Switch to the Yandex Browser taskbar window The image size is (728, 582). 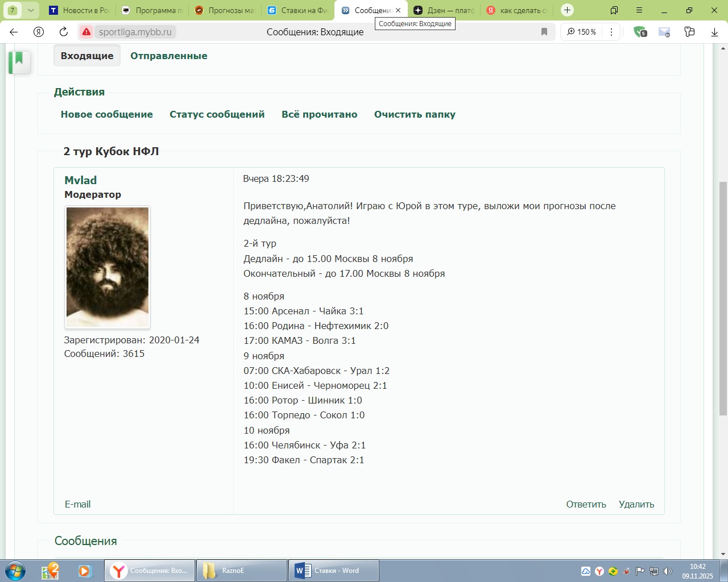pyautogui.click(x=150, y=571)
